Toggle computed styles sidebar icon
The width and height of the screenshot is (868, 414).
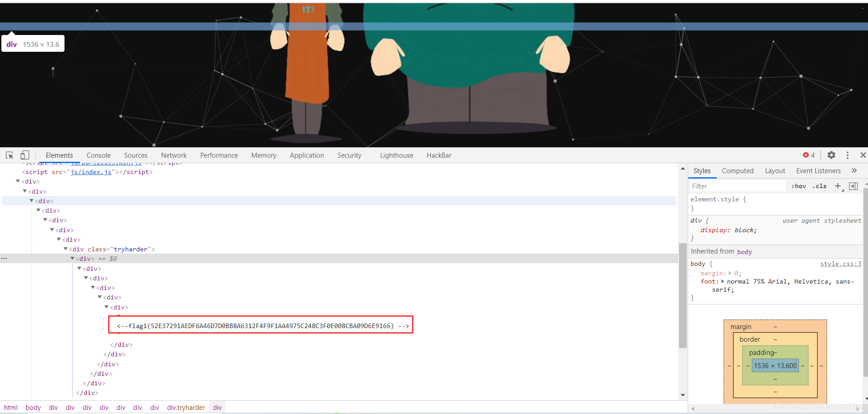[x=853, y=186]
